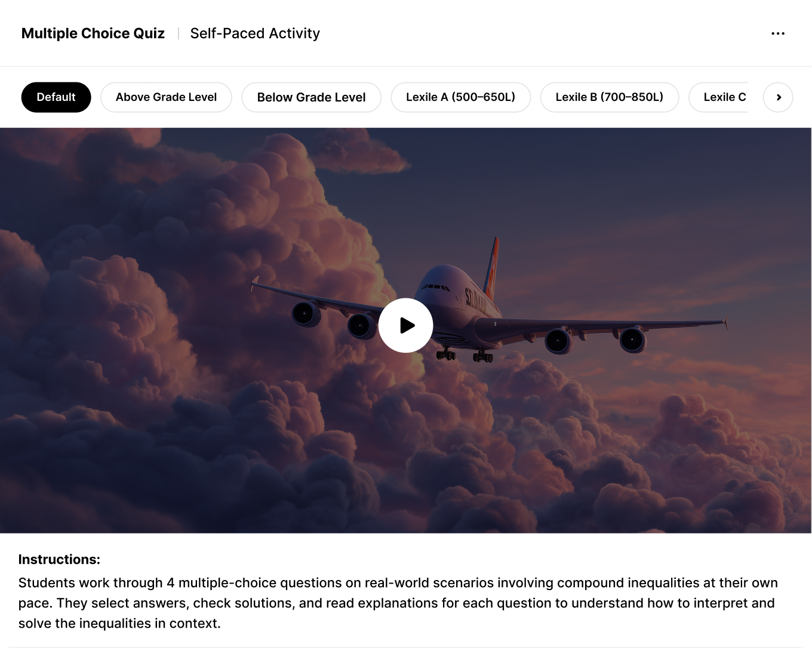The image size is (812, 648).
Task: Click the Instructions heading
Action: click(x=59, y=559)
